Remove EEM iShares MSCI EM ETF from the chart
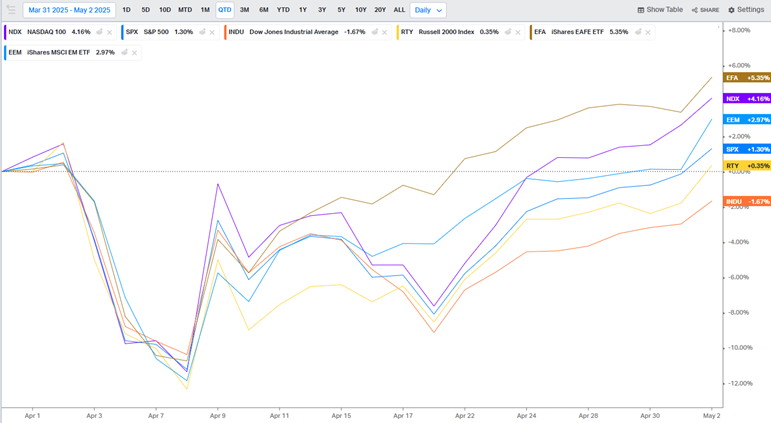Image resolution: width=771 pixels, height=423 pixels. click(x=134, y=53)
